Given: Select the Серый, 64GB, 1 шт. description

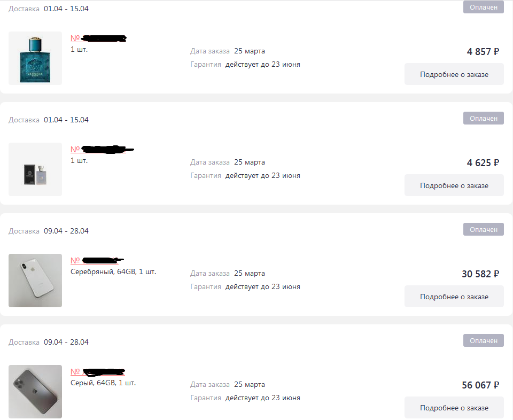Looking at the screenshot, I should pos(103,383).
